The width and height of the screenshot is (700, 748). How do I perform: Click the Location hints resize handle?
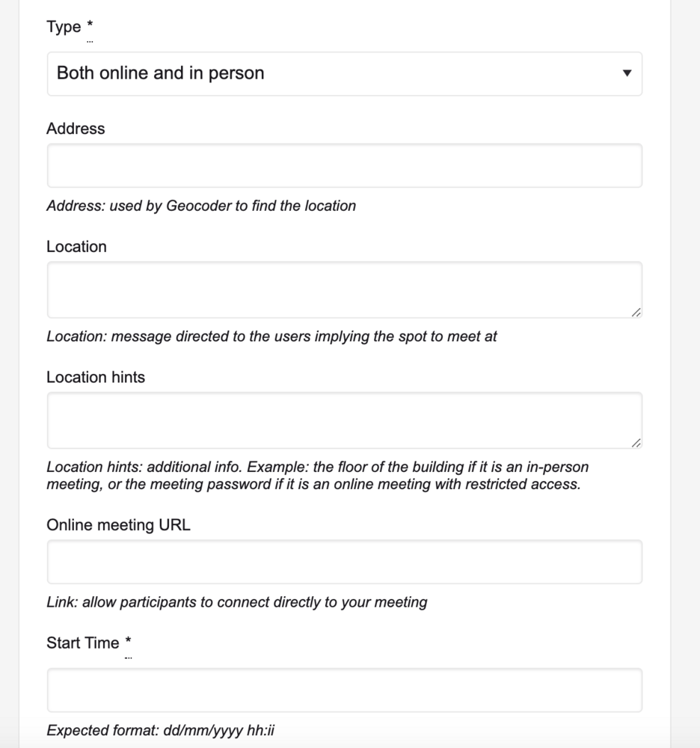click(635, 443)
